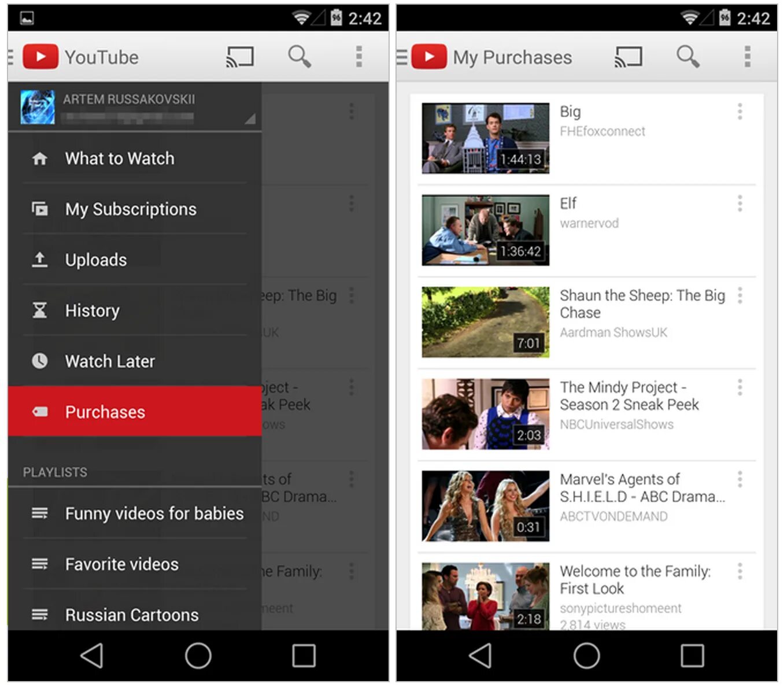Tap the hourglass icon next to History
The height and width of the screenshot is (688, 784).
coord(39,310)
